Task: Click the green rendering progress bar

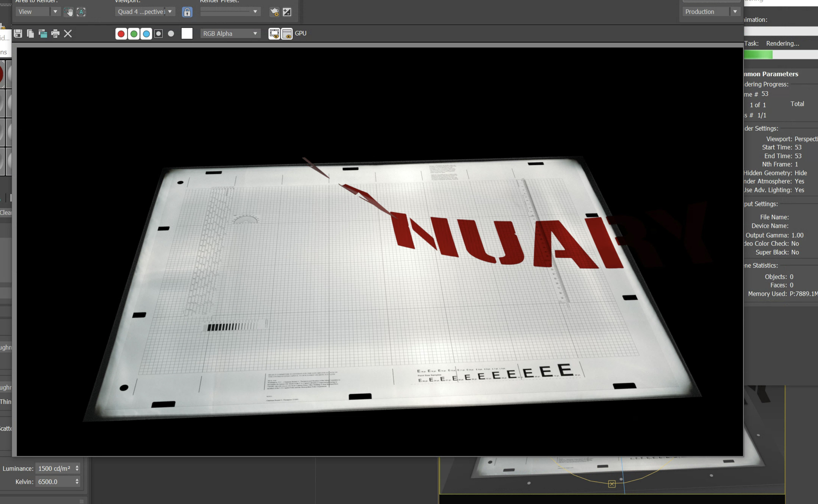Action: point(758,55)
